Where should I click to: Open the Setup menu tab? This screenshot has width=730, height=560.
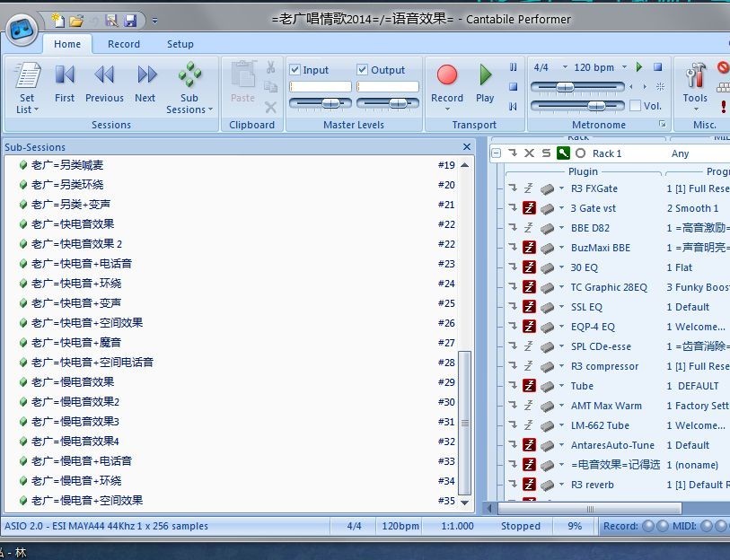point(179,43)
